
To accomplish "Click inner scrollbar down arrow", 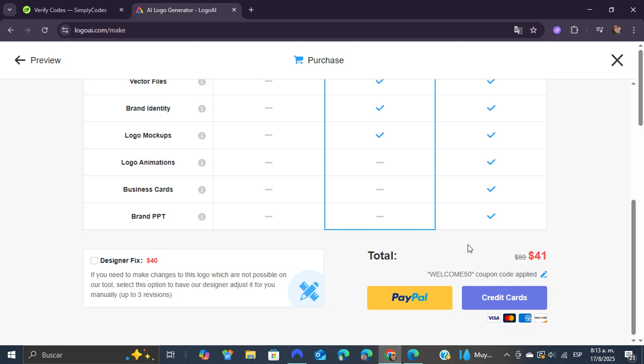I will pyautogui.click(x=633, y=340).
